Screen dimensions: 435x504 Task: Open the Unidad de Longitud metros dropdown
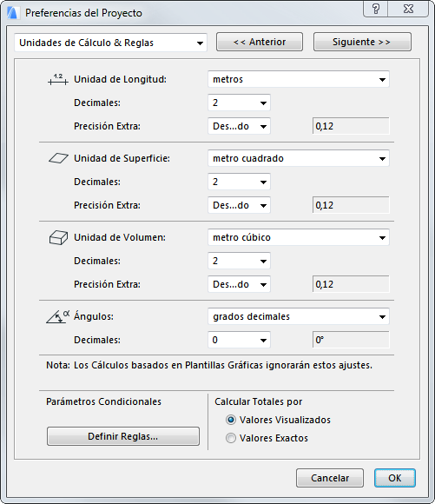pyautogui.click(x=299, y=79)
